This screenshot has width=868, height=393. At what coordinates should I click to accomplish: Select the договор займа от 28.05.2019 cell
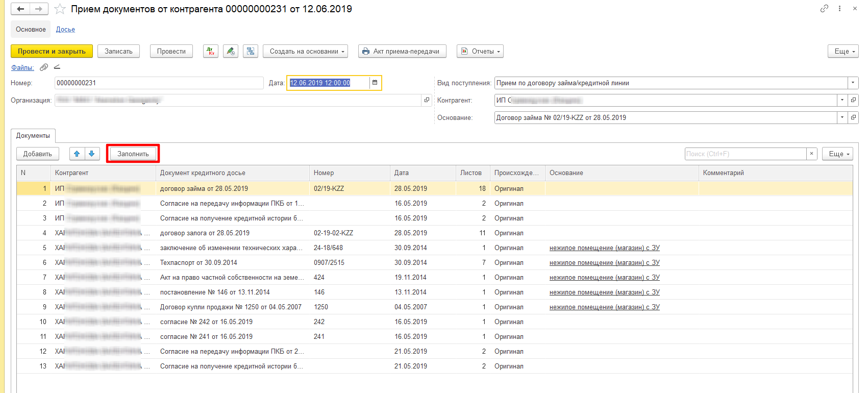click(232, 188)
